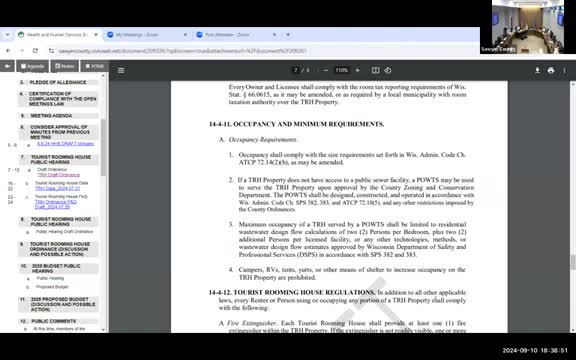576x360 pixels.
Task: Click heading 14-4-12 Tourist Rooming House Regulations
Action: coord(292,292)
